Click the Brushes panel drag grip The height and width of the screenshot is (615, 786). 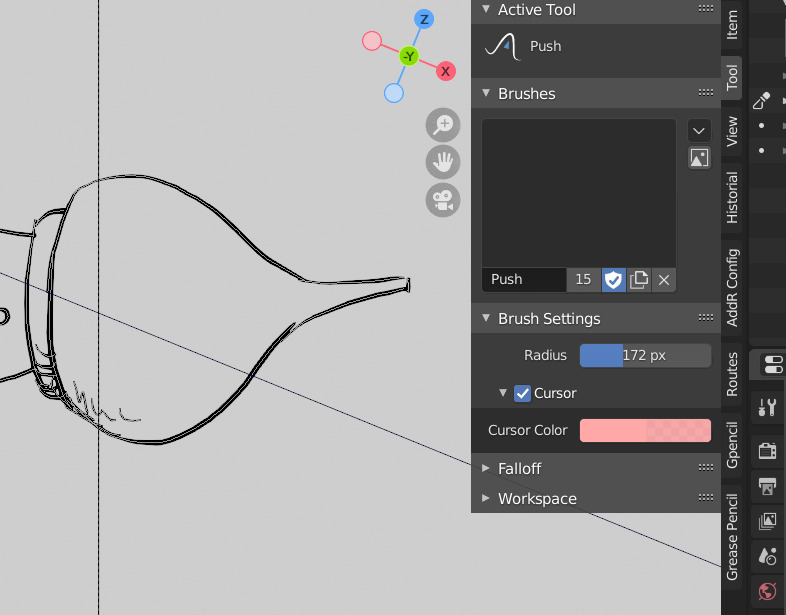click(706, 92)
